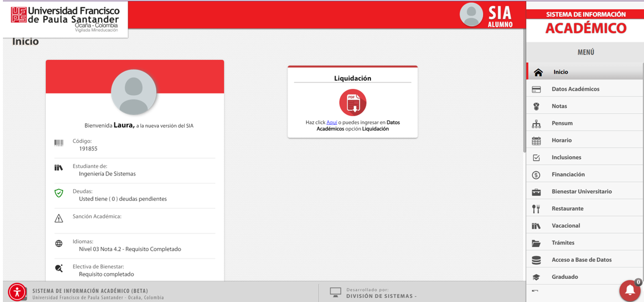
Task: Open the accessibility options button
Action: pos(17,292)
